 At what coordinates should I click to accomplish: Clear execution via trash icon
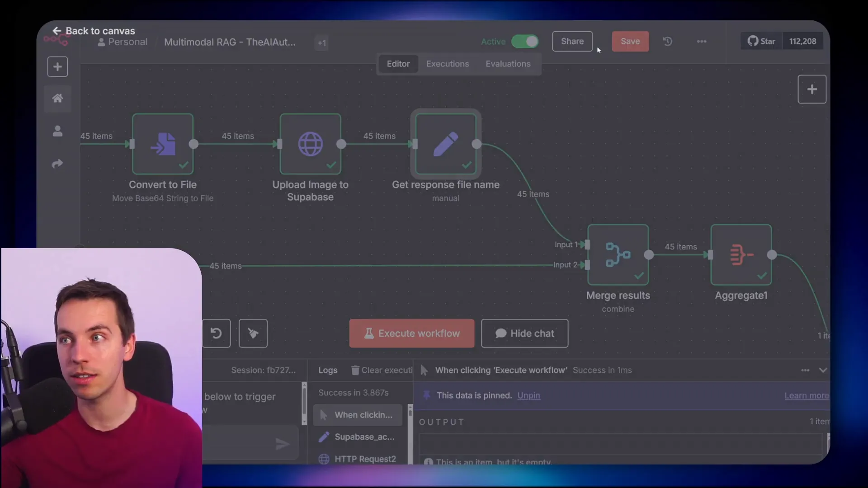(x=355, y=370)
